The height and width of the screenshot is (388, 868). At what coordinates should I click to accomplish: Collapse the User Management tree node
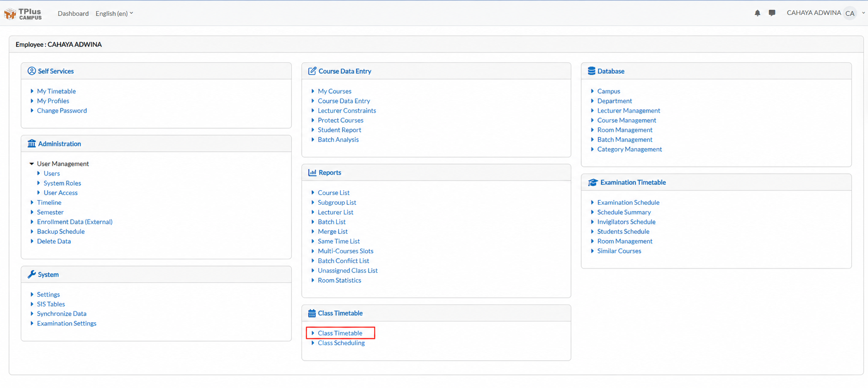[x=31, y=163]
